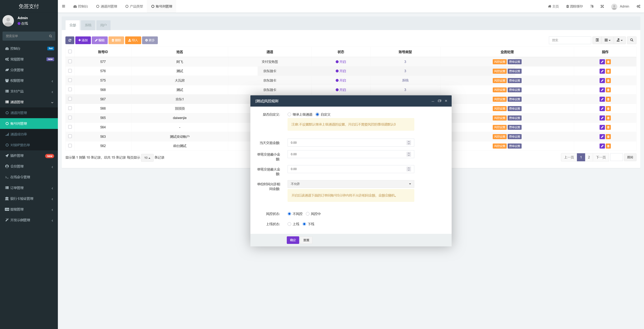The width and height of the screenshot is (644, 329).
Task: Click the 风控设置 button for account 568
Action: point(499,90)
